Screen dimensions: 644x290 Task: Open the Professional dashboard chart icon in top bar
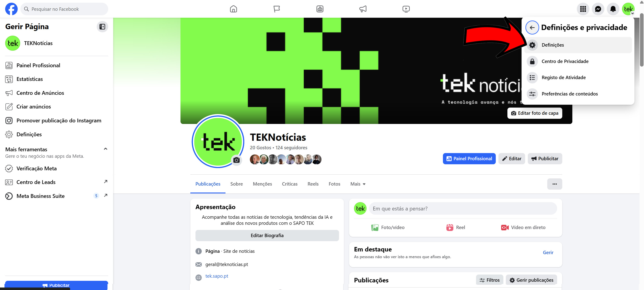(320, 9)
